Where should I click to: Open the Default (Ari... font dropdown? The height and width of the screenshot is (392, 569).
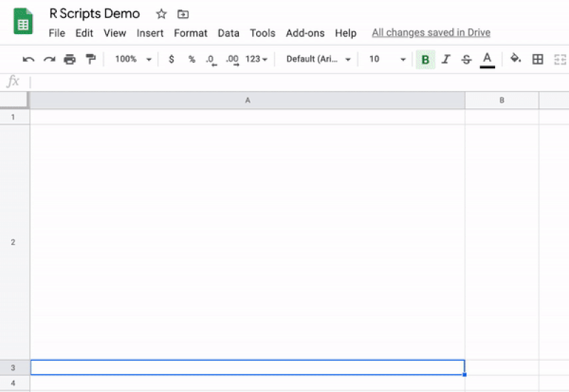(x=318, y=59)
